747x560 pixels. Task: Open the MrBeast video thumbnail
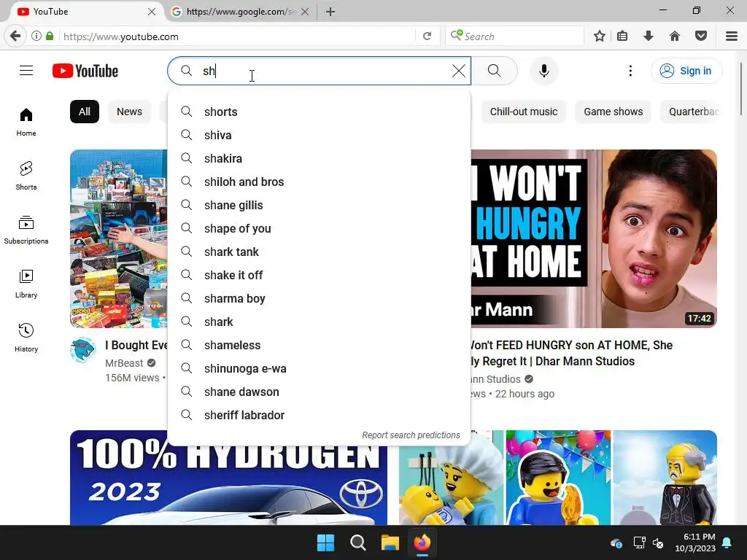click(x=119, y=238)
